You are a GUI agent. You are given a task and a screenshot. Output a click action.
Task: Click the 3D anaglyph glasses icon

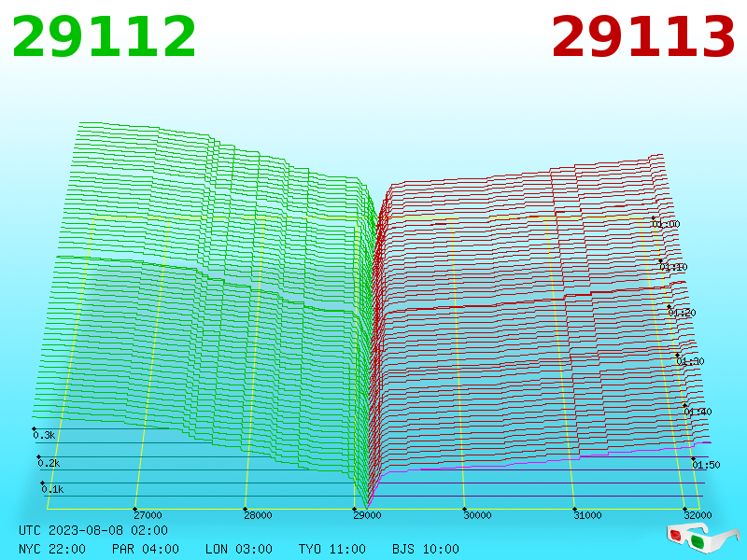coord(702,538)
